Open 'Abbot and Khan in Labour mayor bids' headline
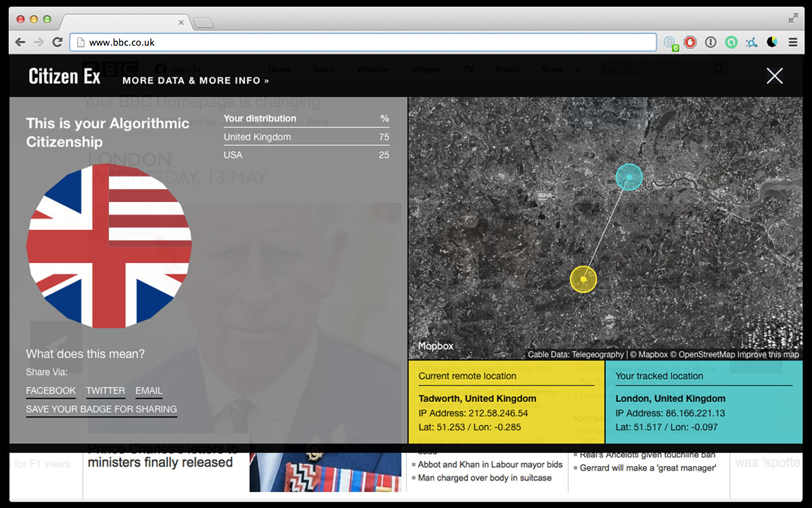 point(490,464)
